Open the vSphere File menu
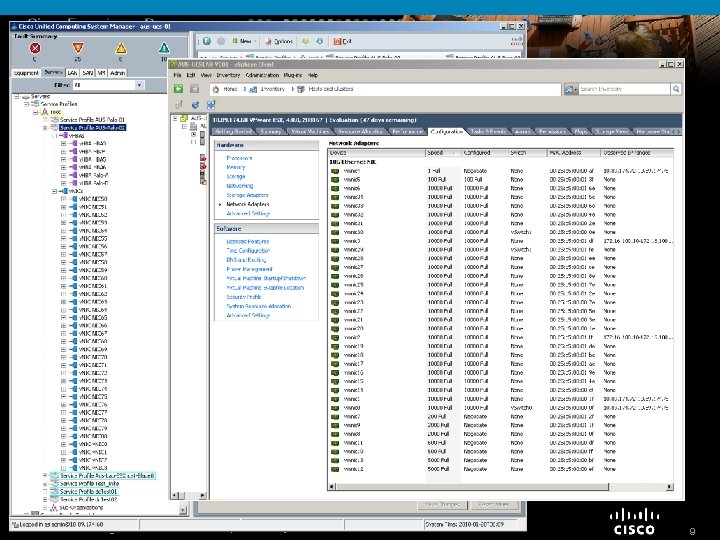The image size is (720, 540). (177, 75)
